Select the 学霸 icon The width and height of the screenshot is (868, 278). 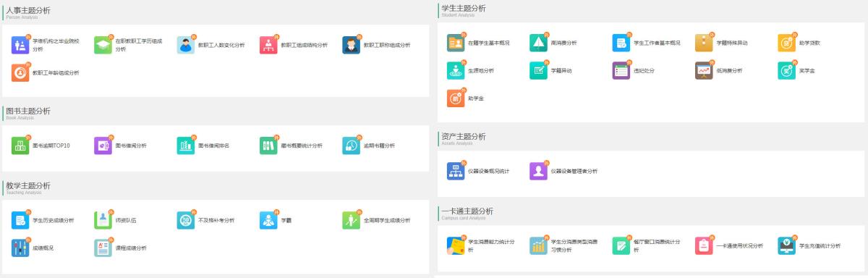coord(268,220)
